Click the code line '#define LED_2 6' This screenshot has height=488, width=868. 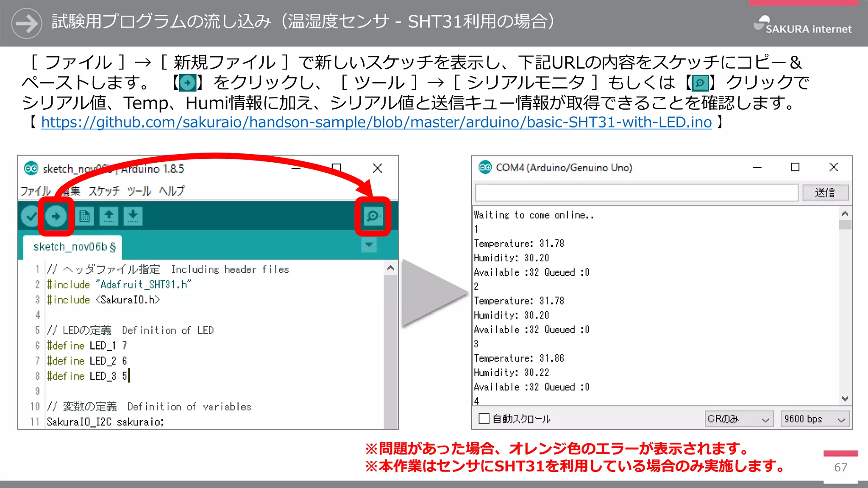point(87,361)
